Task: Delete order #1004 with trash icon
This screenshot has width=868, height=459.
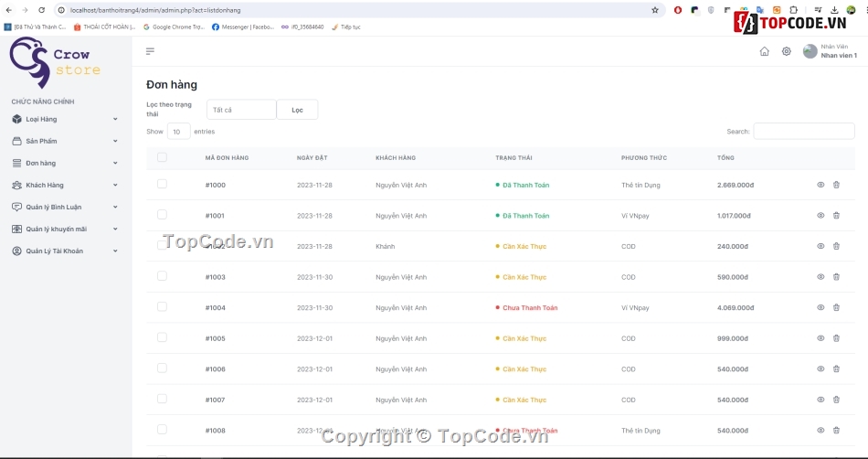Action: pos(836,307)
